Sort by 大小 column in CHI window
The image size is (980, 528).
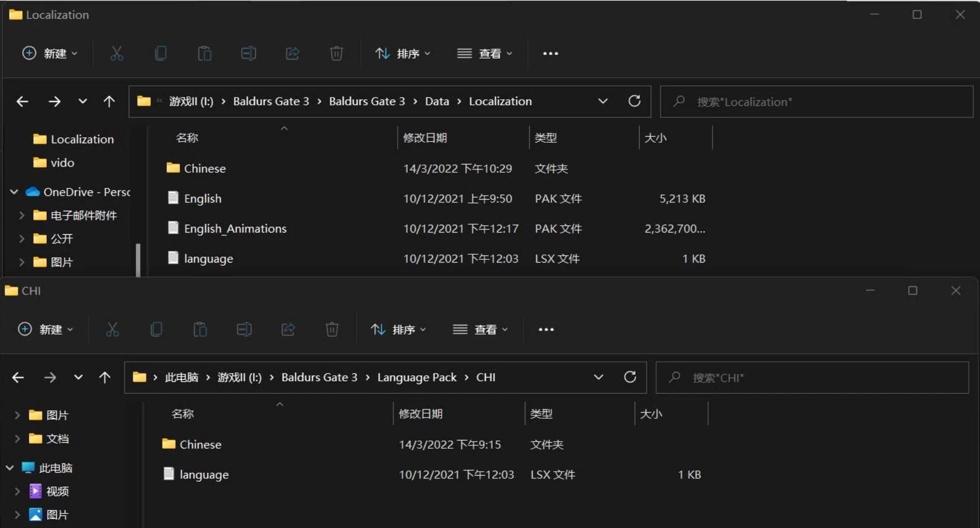pos(651,414)
